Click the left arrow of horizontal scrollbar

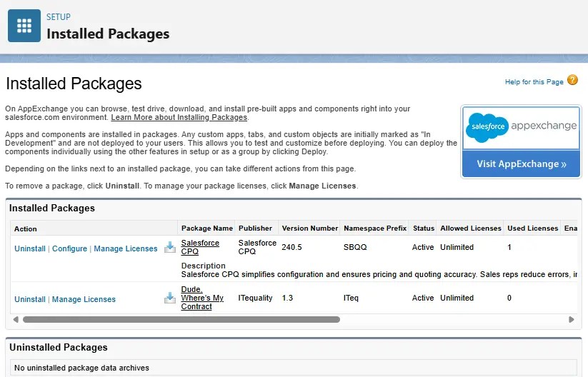tap(16, 320)
